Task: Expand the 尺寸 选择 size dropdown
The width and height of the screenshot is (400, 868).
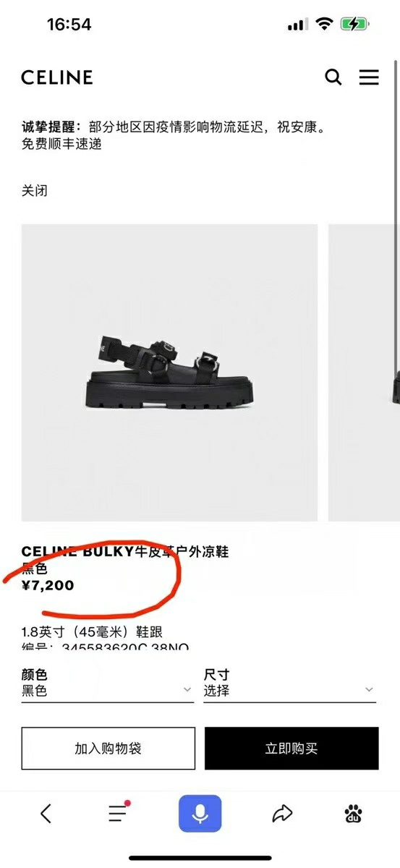Action: 290,684
